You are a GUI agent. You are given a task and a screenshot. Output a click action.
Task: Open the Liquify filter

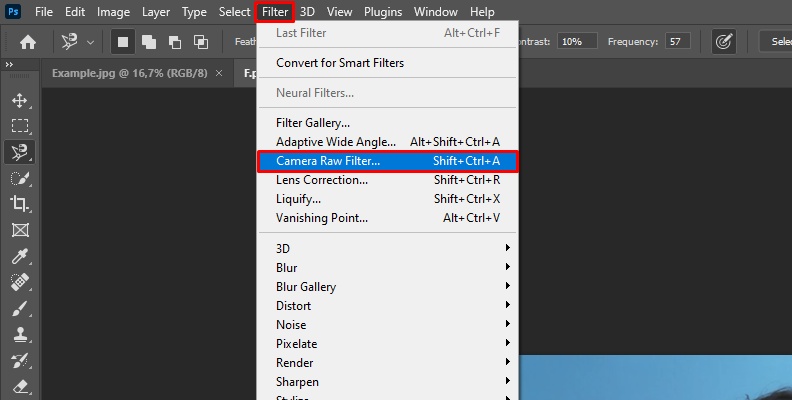click(x=387, y=199)
